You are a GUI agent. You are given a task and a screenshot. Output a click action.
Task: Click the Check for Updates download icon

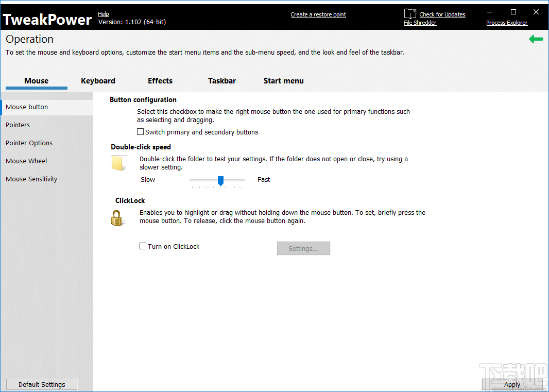(410, 14)
